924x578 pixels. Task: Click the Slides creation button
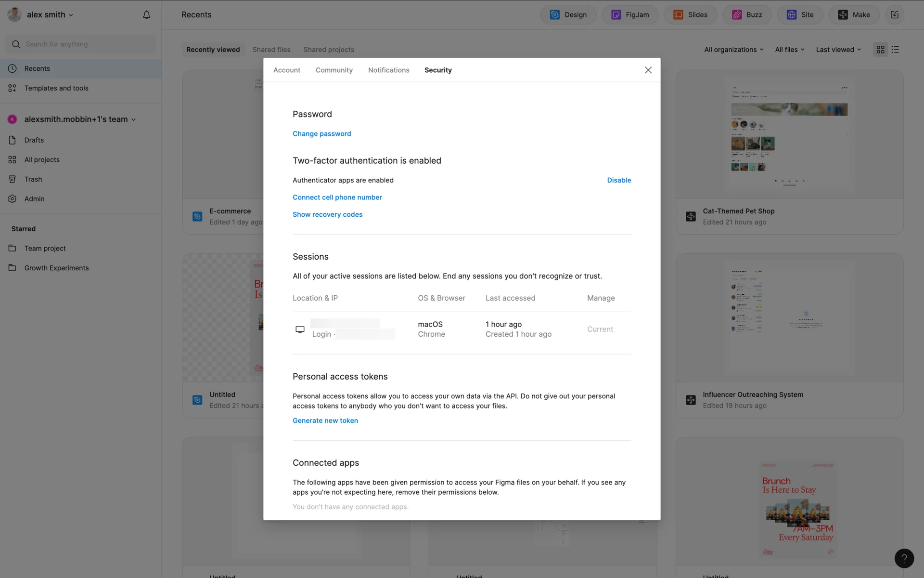point(690,15)
